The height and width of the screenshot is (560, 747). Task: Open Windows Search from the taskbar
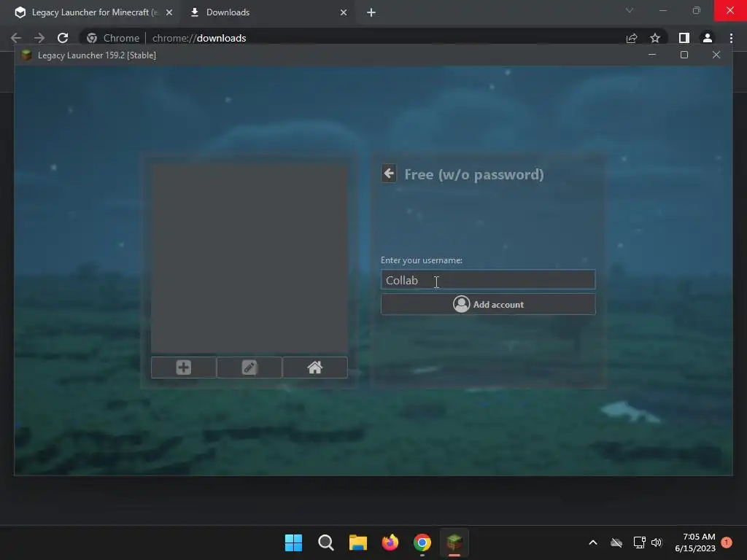(x=326, y=542)
